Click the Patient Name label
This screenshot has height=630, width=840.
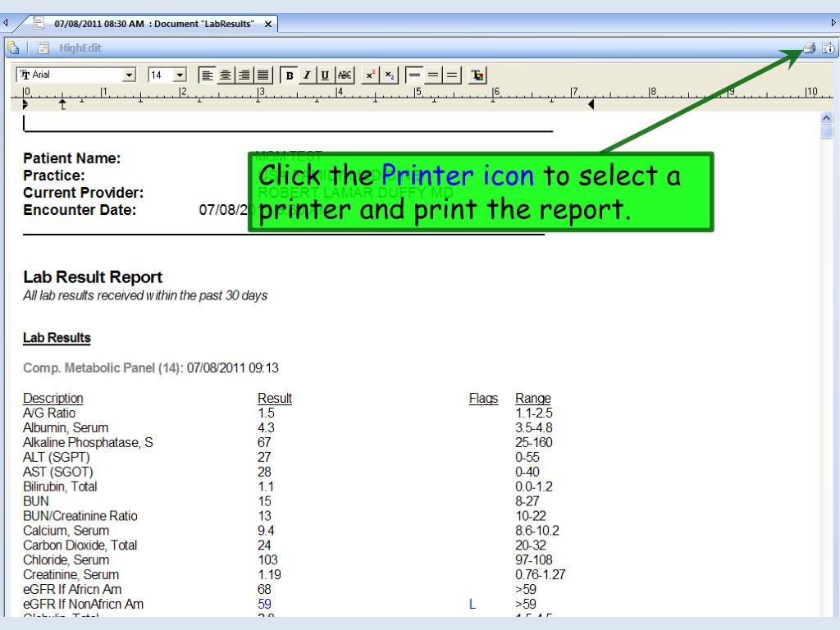point(72,158)
